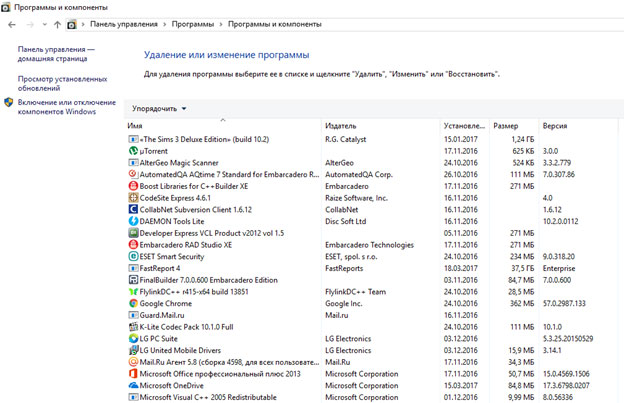Go up one level with the Up arrow
Screen dimensions: 624x403
point(57,25)
